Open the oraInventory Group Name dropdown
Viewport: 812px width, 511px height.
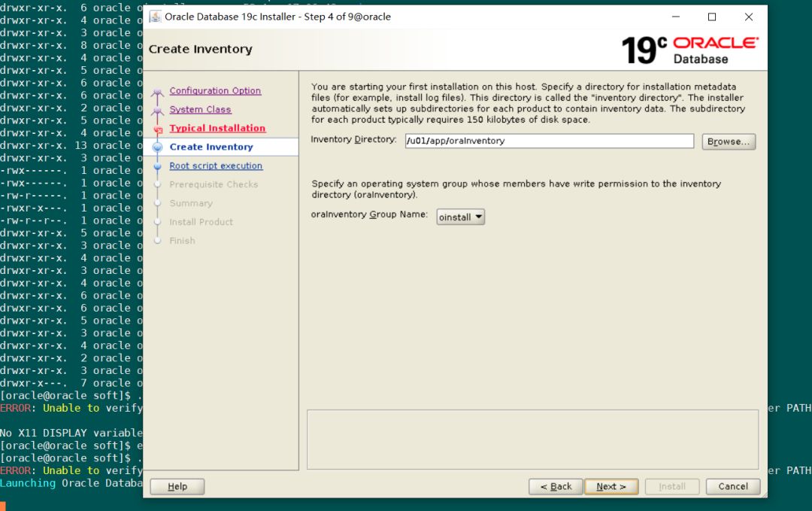point(460,217)
